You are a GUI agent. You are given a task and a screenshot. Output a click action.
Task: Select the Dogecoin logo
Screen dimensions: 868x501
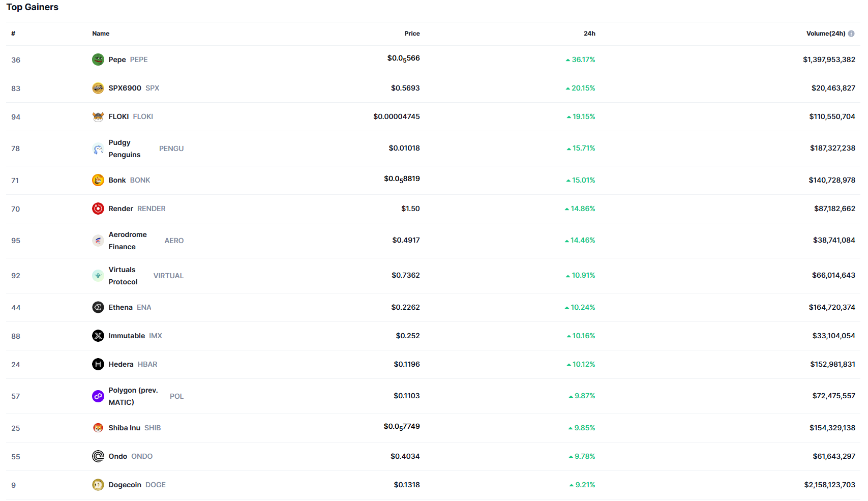click(98, 485)
